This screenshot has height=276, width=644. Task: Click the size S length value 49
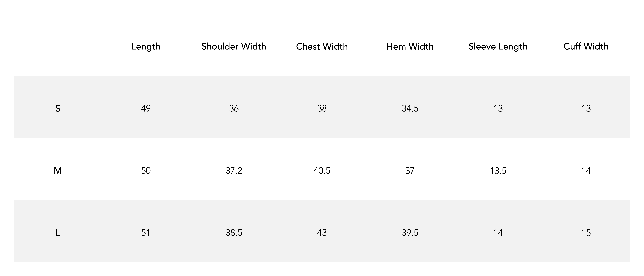pyautogui.click(x=146, y=108)
